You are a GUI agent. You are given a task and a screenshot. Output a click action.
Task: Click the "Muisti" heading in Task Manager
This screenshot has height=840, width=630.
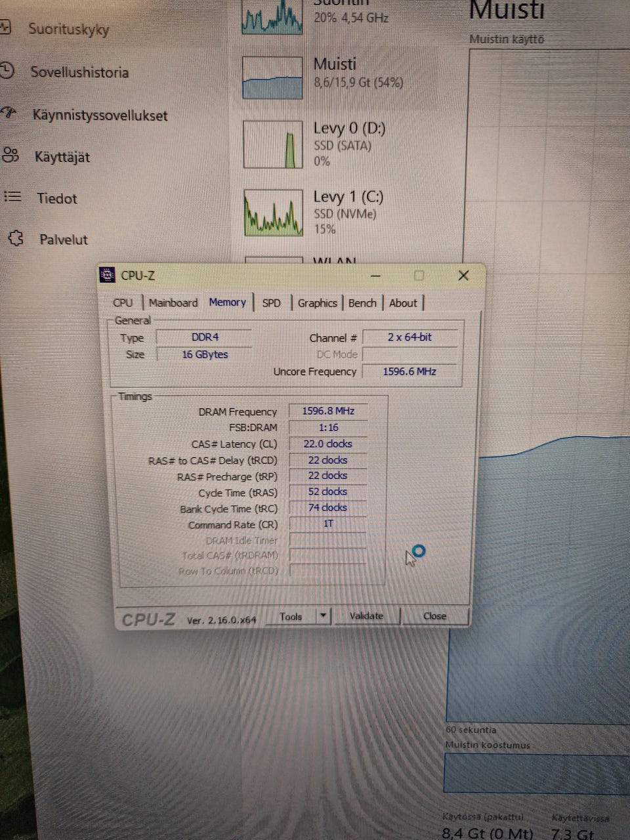(507, 10)
